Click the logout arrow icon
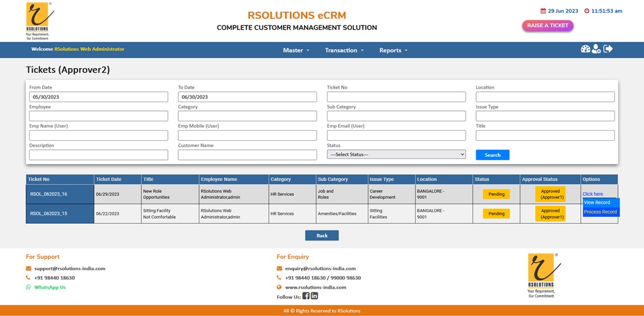Screen dimensions: 644x316 (x=608, y=49)
